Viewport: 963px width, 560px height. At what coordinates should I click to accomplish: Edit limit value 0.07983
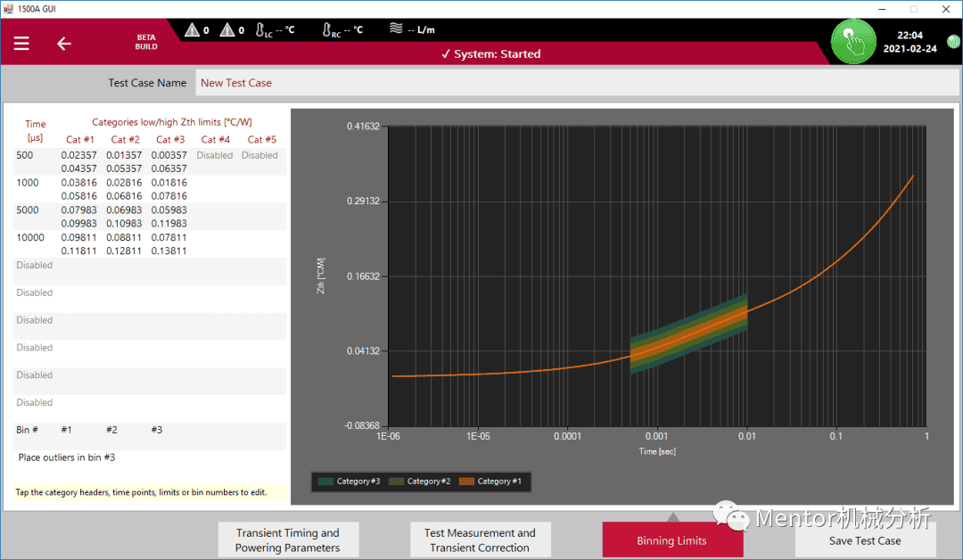[x=78, y=210]
